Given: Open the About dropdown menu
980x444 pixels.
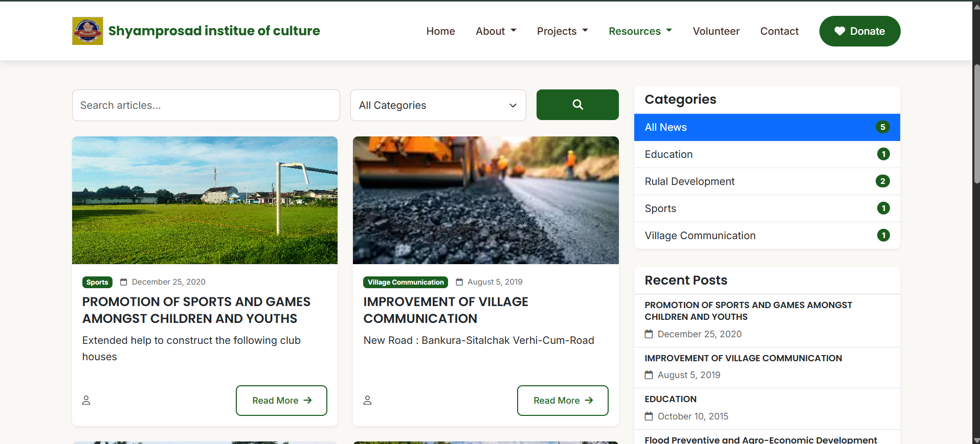Looking at the screenshot, I should [496, 31].
